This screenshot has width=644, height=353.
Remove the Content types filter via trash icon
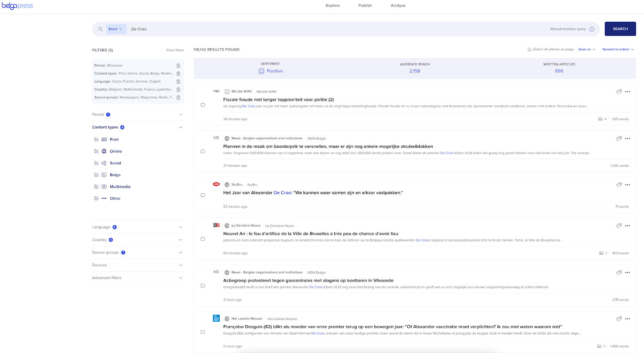click(x=178, y=74)
